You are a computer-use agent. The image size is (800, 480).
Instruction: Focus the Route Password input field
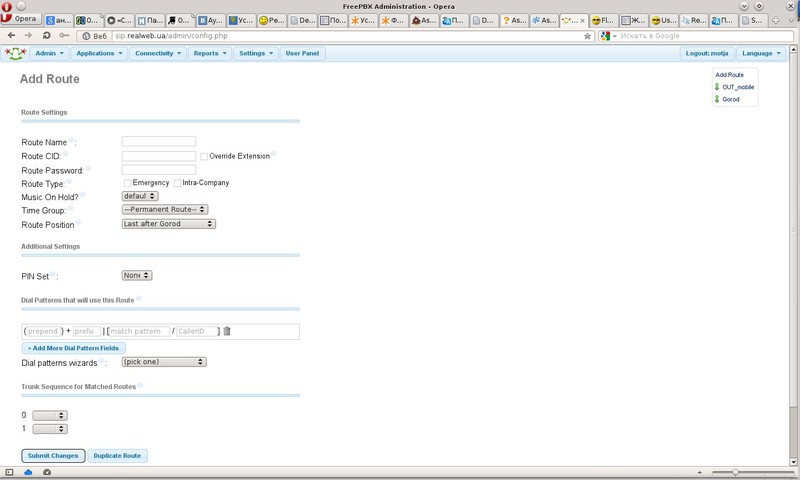(159, 169)
